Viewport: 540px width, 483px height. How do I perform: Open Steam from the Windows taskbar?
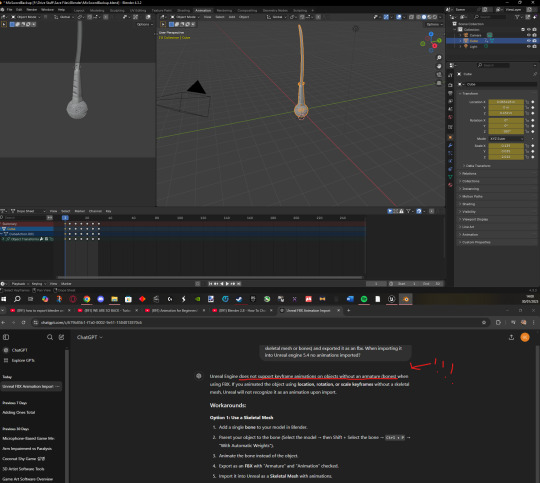[239, 299]
